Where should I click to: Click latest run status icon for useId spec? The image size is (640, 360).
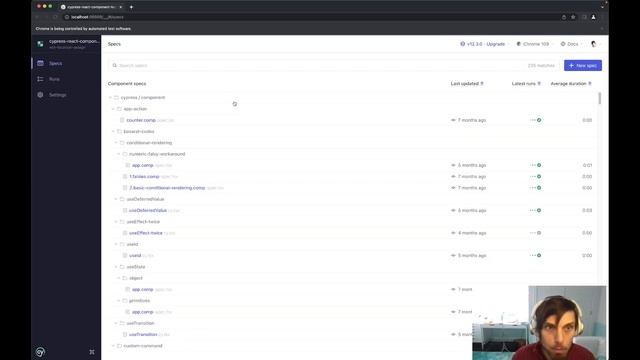[539, 256]
